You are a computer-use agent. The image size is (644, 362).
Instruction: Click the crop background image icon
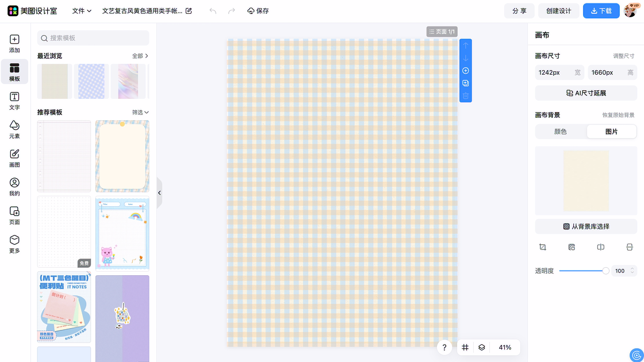coord(542,247)
